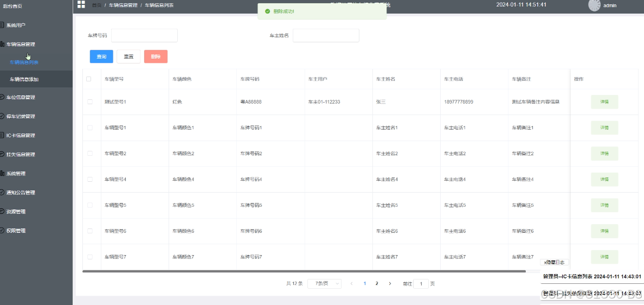
Task: Click the 重置 button
Action: (128, 56)
